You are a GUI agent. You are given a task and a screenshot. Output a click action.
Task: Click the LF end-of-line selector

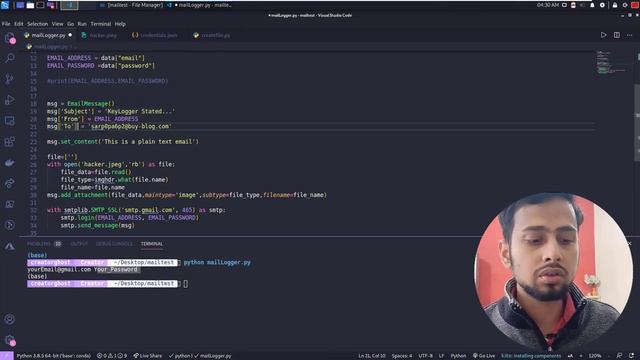pyautogui.click(x=441, y=356)
